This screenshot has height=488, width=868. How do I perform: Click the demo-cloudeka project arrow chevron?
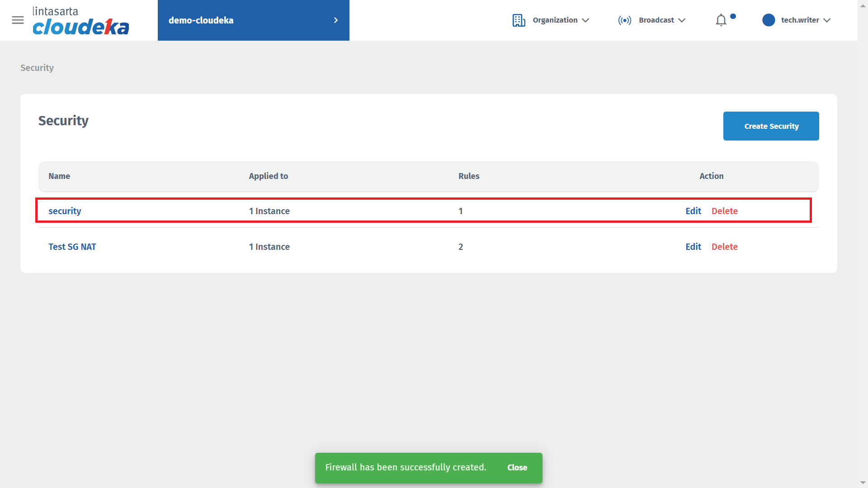pos(335,20)
